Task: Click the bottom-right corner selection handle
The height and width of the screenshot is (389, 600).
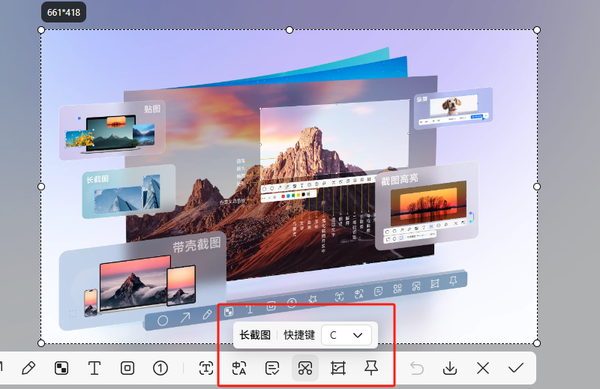Action: [537, 343]
